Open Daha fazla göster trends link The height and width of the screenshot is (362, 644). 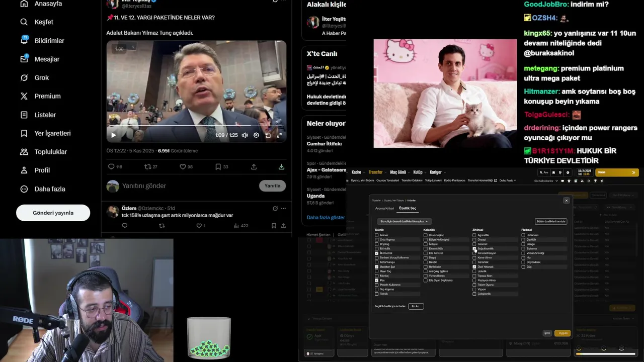[326, 217]
